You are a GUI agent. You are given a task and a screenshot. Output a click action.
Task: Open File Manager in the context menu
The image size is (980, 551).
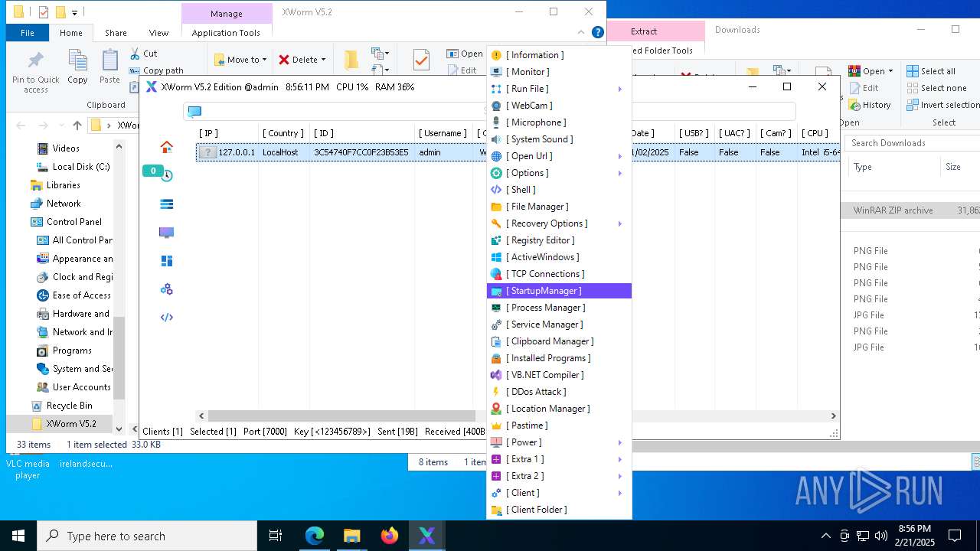(x=559, y=207)
